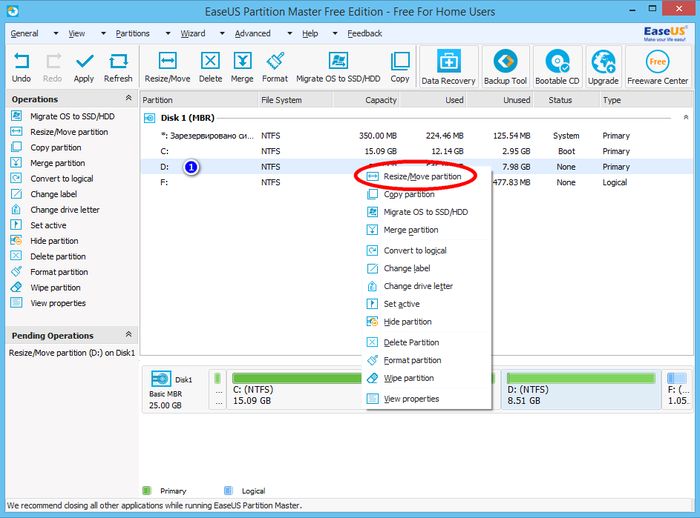Viewport: 700px width, 518px height.
Task: Click the Delete toolbar icon
Action: click(210, 67)
